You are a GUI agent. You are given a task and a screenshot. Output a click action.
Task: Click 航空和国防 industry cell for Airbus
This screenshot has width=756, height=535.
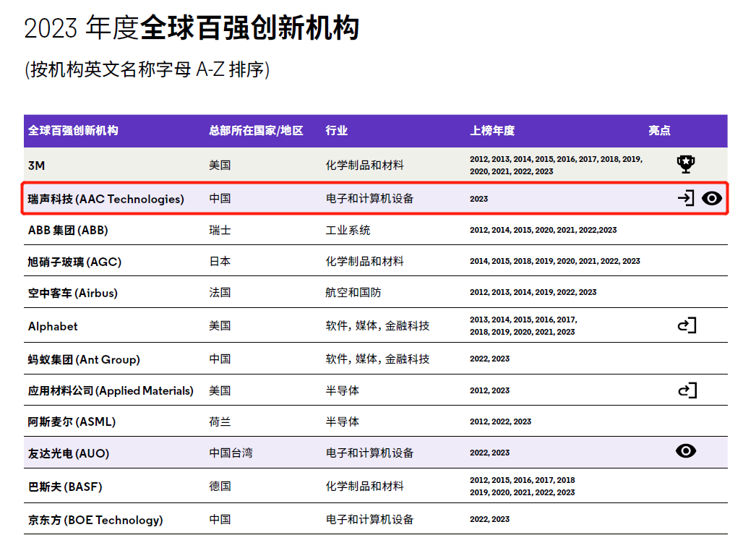pyautogui.click(x=353, y=292)
